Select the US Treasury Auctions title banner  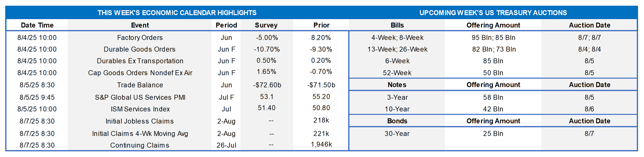(493, 13)
